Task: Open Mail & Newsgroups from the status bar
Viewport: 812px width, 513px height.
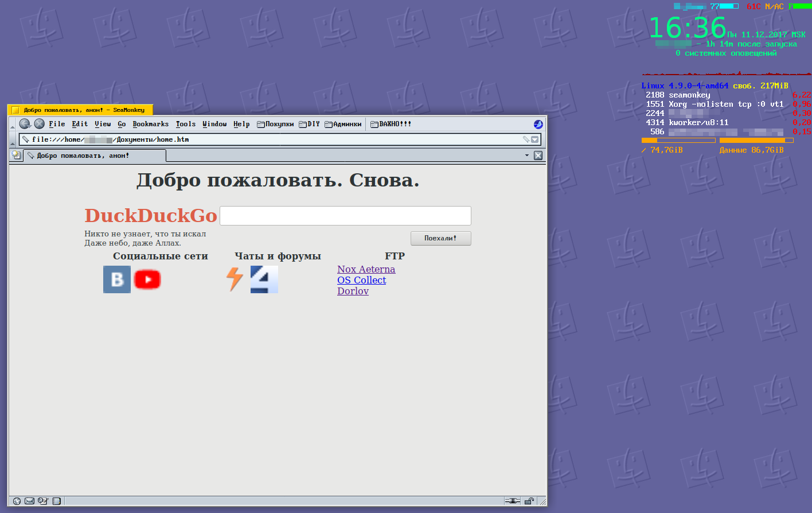Action: pos(29,501)
